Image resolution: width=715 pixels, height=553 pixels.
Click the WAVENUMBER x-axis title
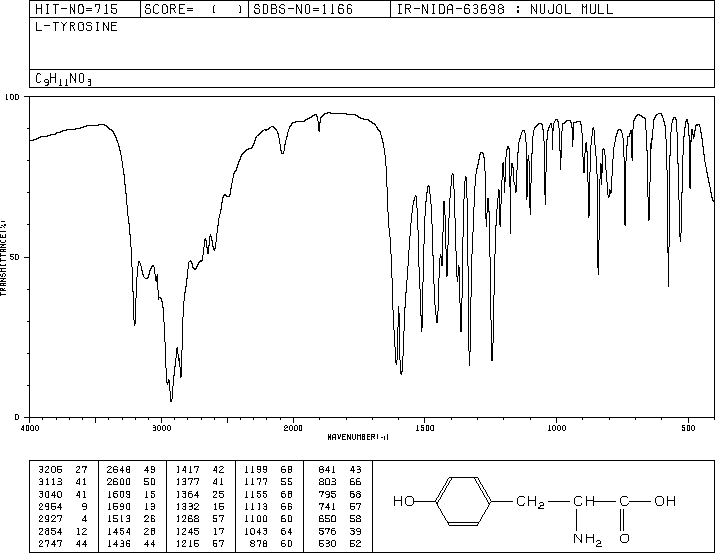[x=358, y=437]
